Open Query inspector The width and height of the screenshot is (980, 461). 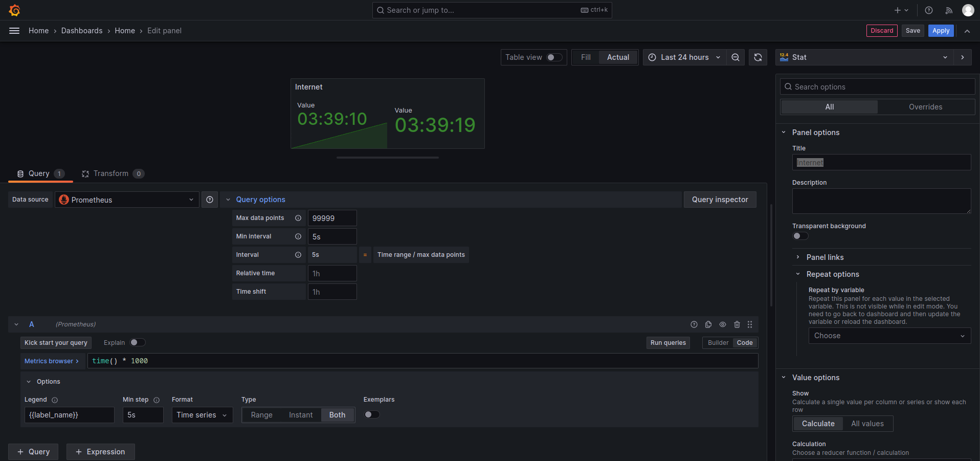coord(720,200)
